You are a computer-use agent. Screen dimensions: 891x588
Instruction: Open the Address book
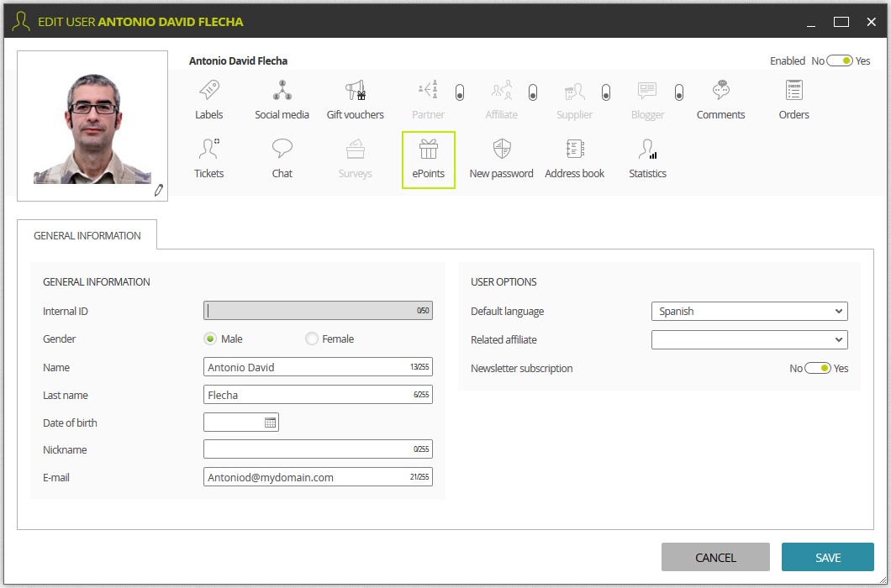(574, 160)
